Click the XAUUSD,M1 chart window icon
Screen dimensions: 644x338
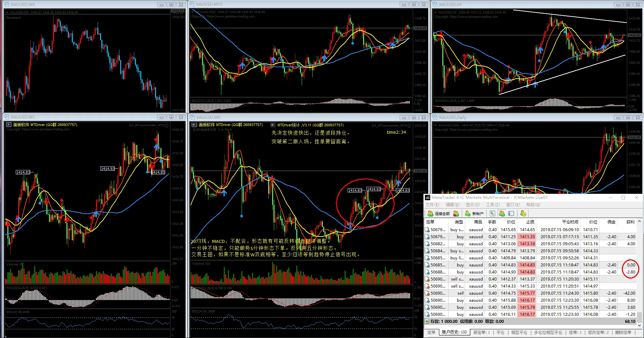(7, 117)
